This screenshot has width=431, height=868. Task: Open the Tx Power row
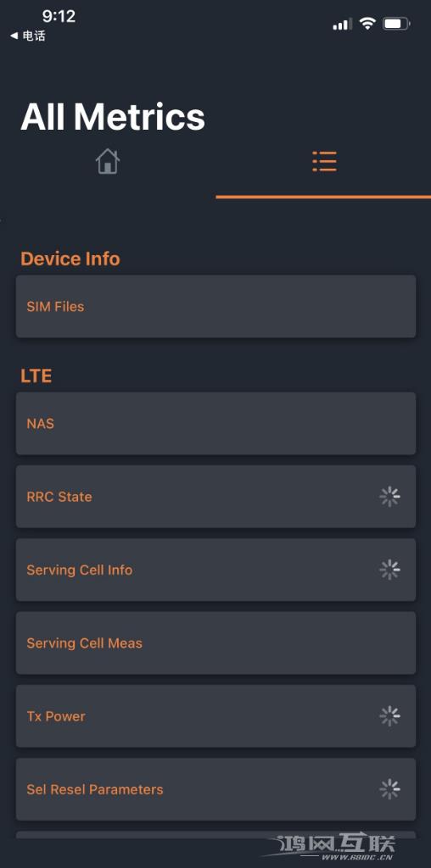[x=215, y=716]
